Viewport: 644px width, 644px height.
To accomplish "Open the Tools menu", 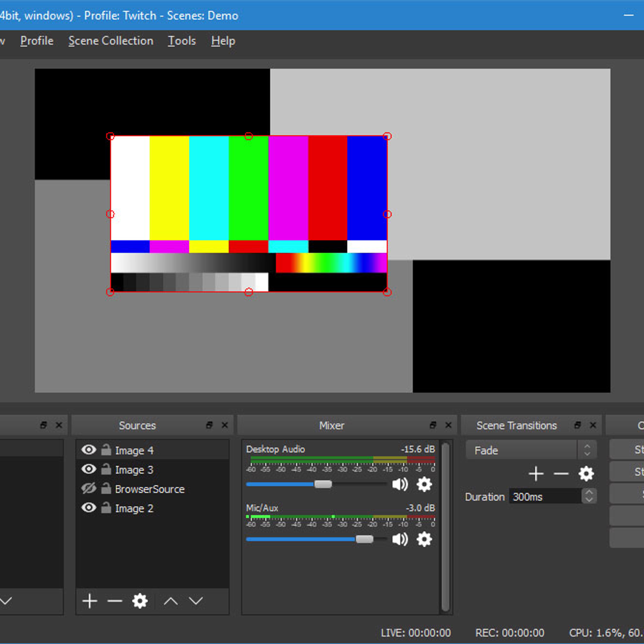I will pos(181,41).
